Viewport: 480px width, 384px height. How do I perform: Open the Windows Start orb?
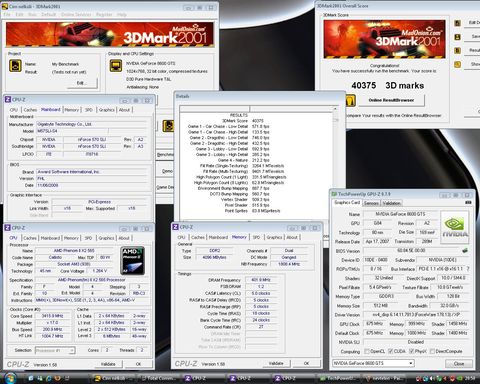pos(10,378)
